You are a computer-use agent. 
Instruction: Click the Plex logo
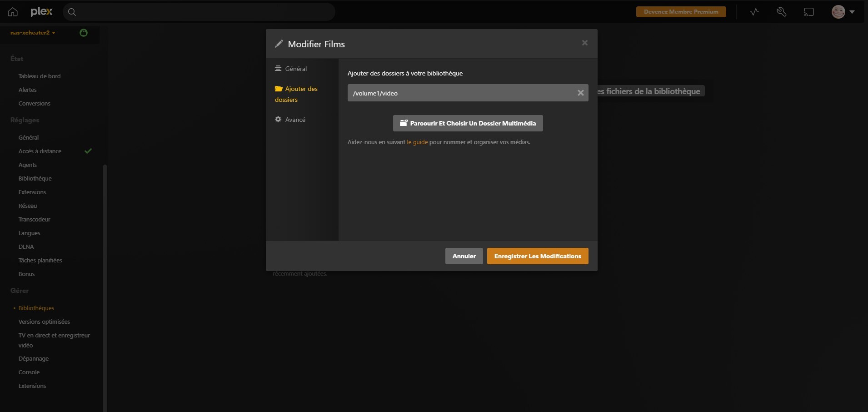(x=41, y=12)
